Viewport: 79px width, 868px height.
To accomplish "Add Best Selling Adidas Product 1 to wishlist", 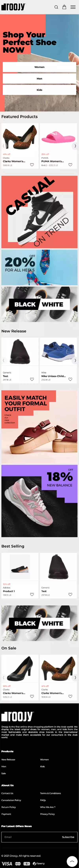I will pos(32,594).
